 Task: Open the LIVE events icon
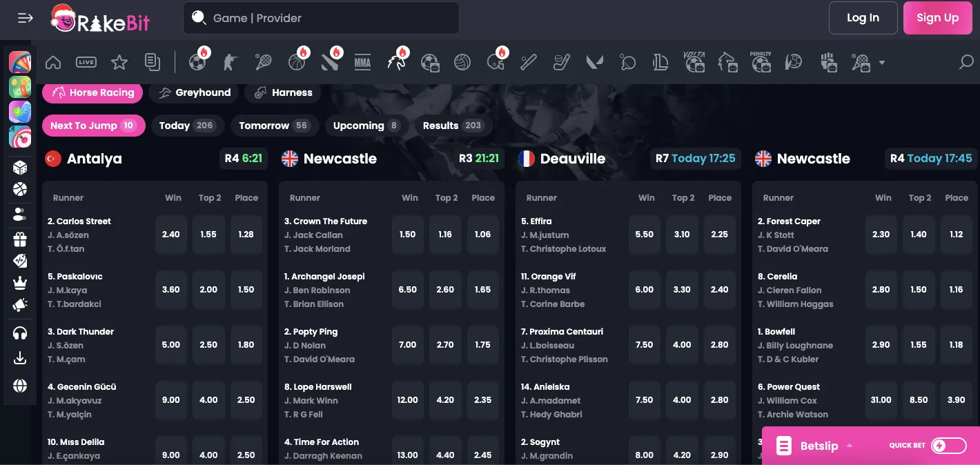[x=86, y=63]
